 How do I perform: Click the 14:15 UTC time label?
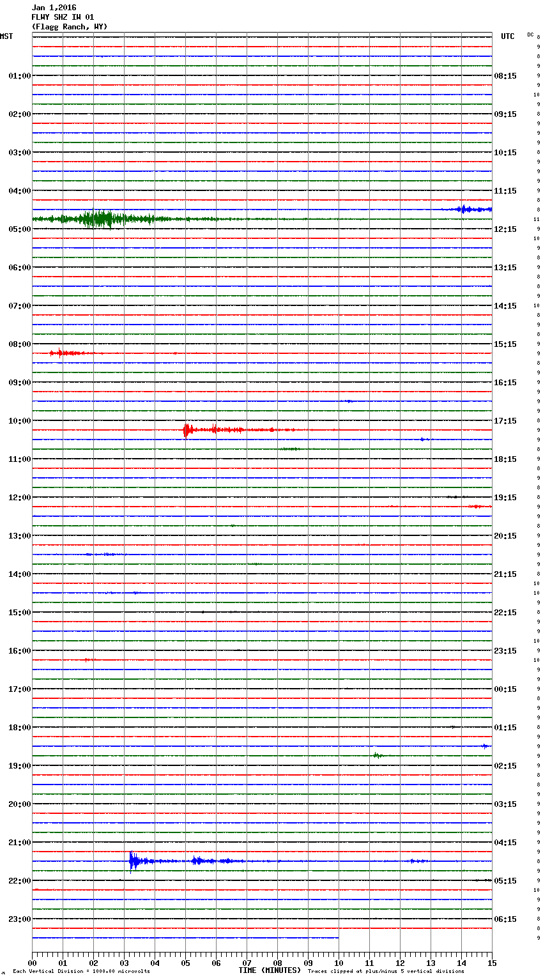(505, 306)
